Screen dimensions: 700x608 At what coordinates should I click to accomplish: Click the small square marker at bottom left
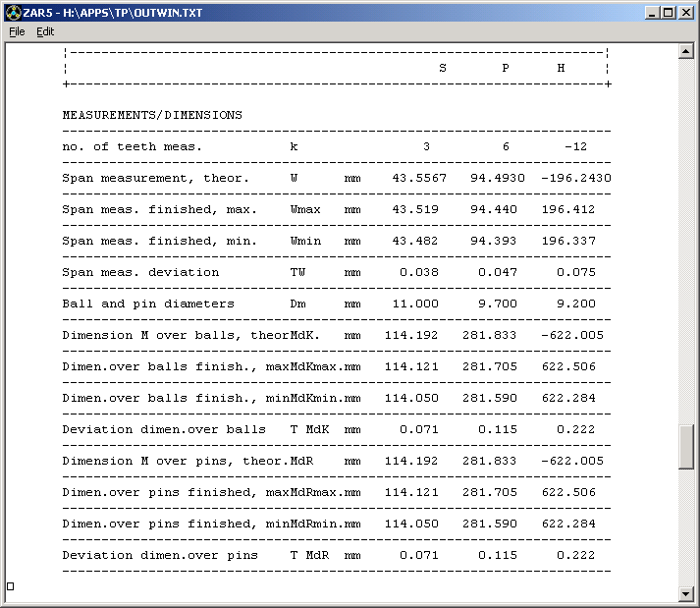(x=11, y=586)
